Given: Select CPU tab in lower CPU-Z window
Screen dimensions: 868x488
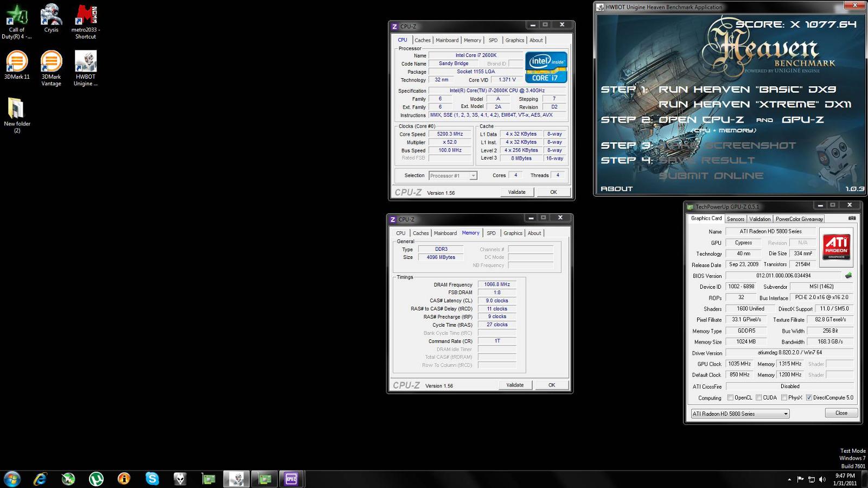Looking at the screenshot, I should click(401, 233).
